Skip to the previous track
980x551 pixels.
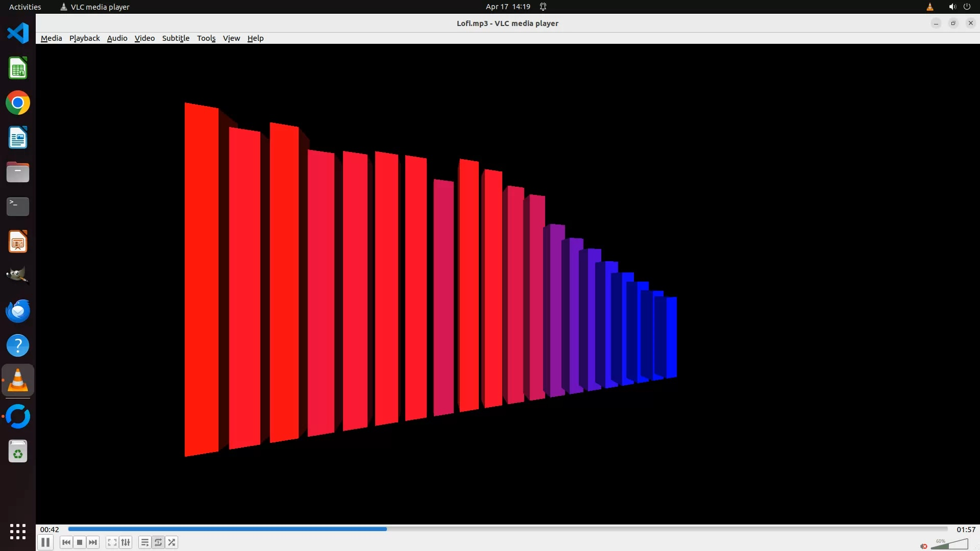click(x=66, y=542)
